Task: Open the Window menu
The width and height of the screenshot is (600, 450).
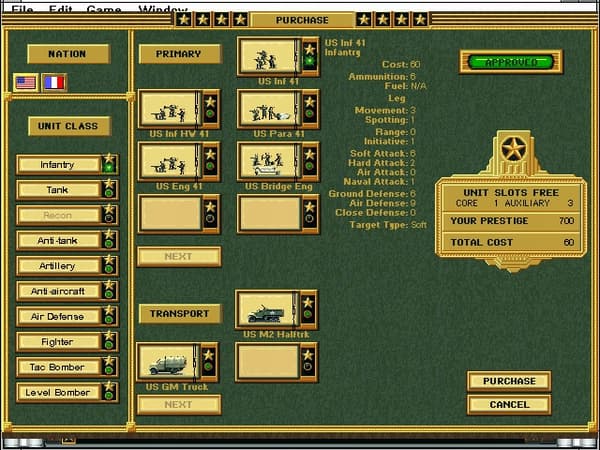Action: pyautogui.click(x=163, y=9)
